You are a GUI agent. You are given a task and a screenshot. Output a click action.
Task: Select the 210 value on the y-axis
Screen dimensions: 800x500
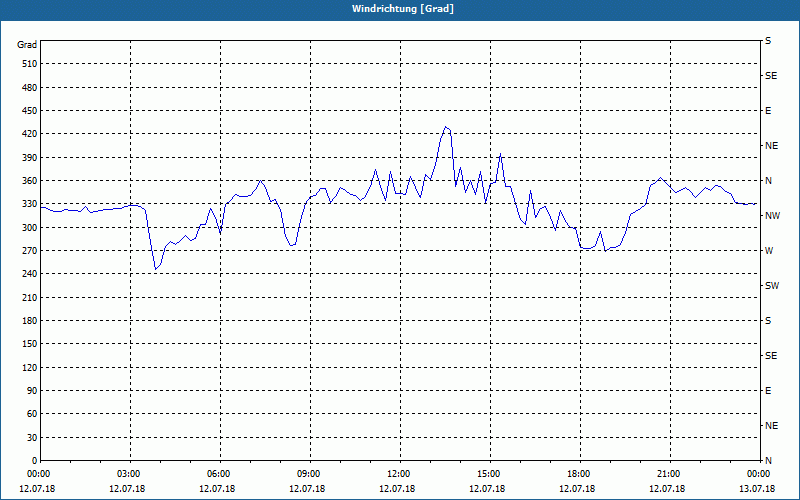(x=30, y=297)
